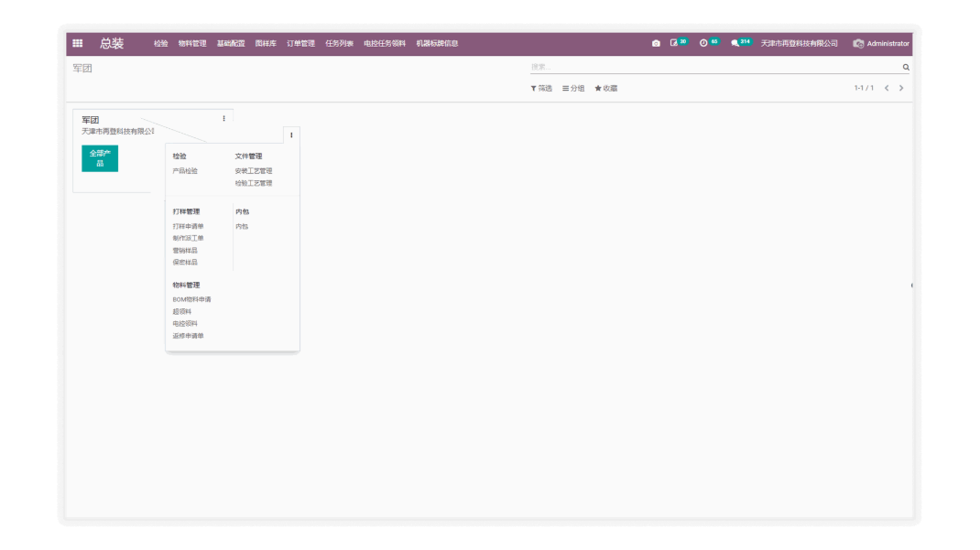Open the edit notes icon with badge 30

675,43
